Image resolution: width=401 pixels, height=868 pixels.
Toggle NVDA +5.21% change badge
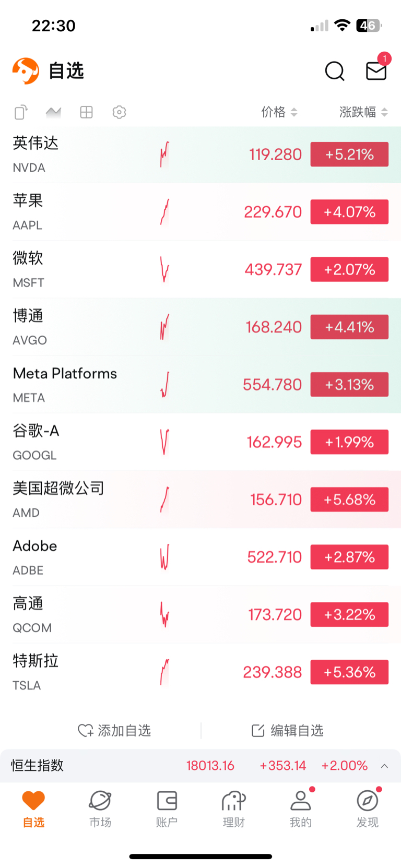click(x=349, y=154)
